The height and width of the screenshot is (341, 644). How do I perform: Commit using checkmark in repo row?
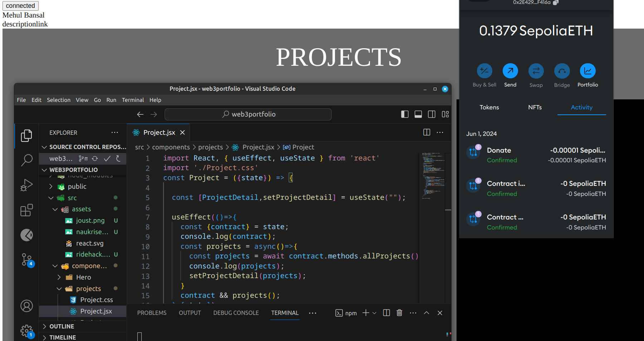(x=107, y=158)
